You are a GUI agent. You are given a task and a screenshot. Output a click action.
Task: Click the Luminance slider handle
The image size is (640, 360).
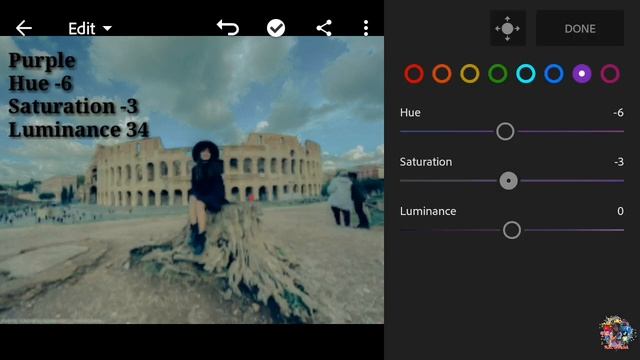click(x=512, y=230)
